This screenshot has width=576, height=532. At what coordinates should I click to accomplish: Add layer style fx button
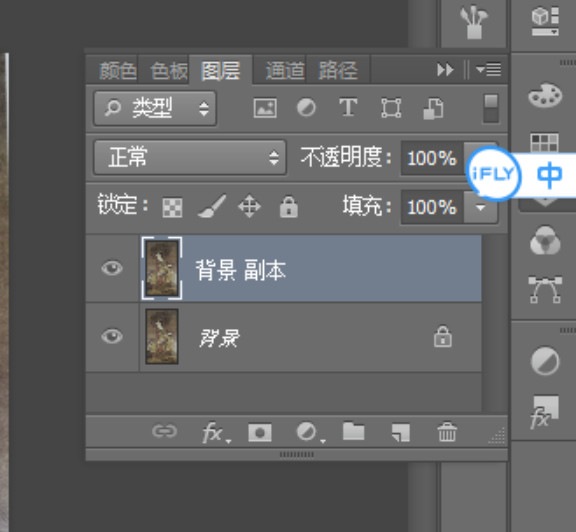coord(216,433)
